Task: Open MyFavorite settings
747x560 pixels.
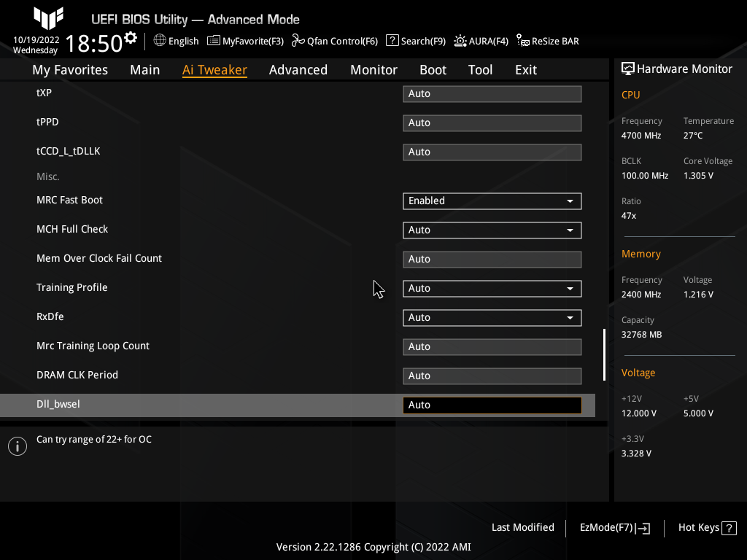Action: 245,41
